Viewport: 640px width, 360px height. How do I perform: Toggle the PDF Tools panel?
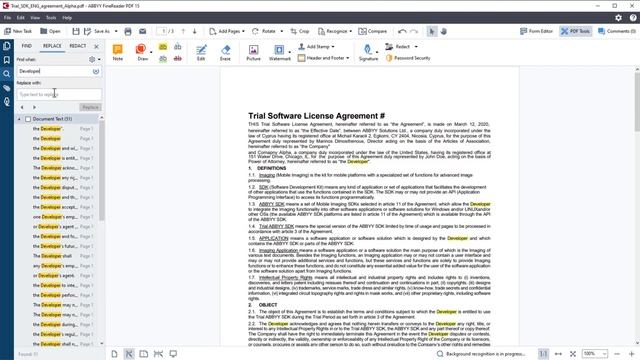[575, 31]
